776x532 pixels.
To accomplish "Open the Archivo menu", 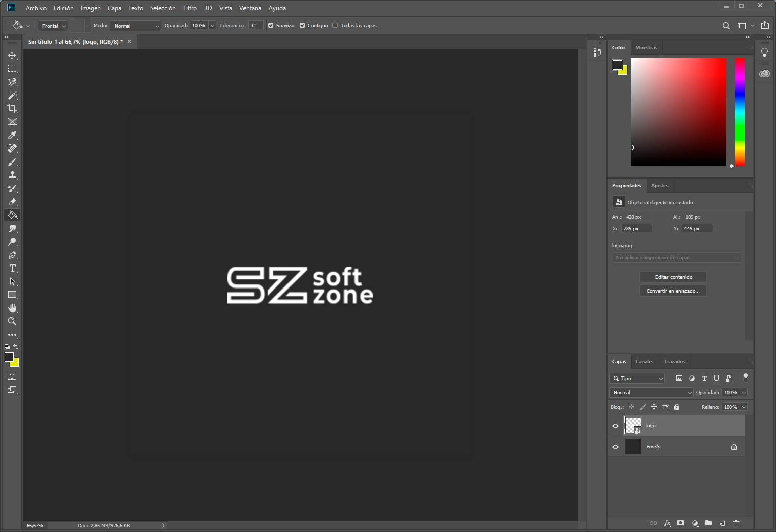I will pyautogui.click(x=36, y=8).
